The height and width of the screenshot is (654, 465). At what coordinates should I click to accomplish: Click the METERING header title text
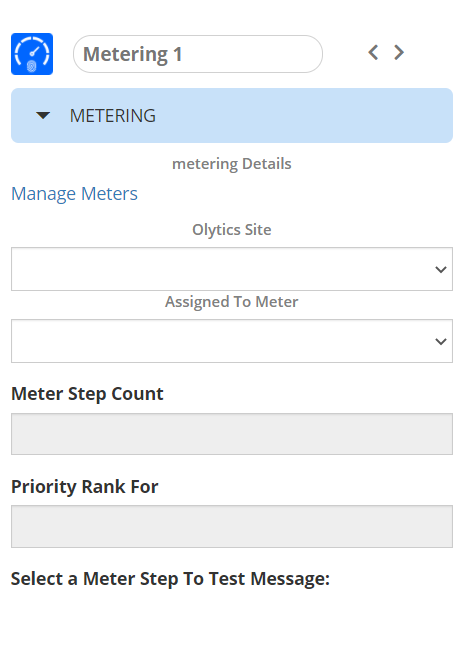point(113,116)
